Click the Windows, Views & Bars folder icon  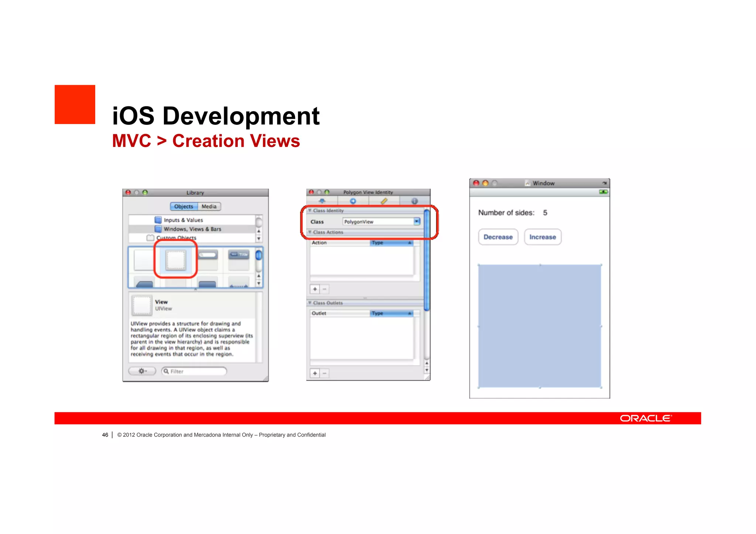coord(158,229)
